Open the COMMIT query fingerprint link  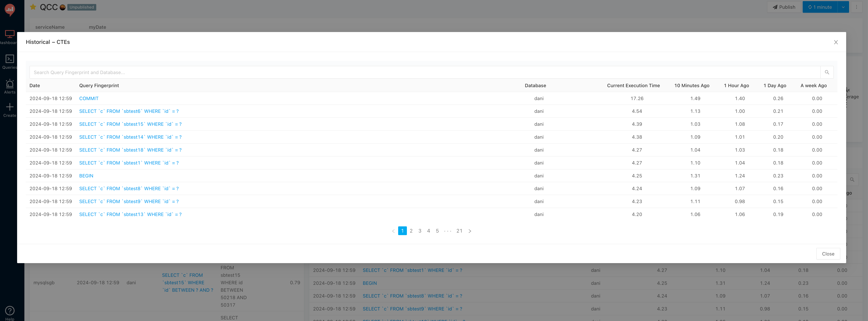point(89,98)
